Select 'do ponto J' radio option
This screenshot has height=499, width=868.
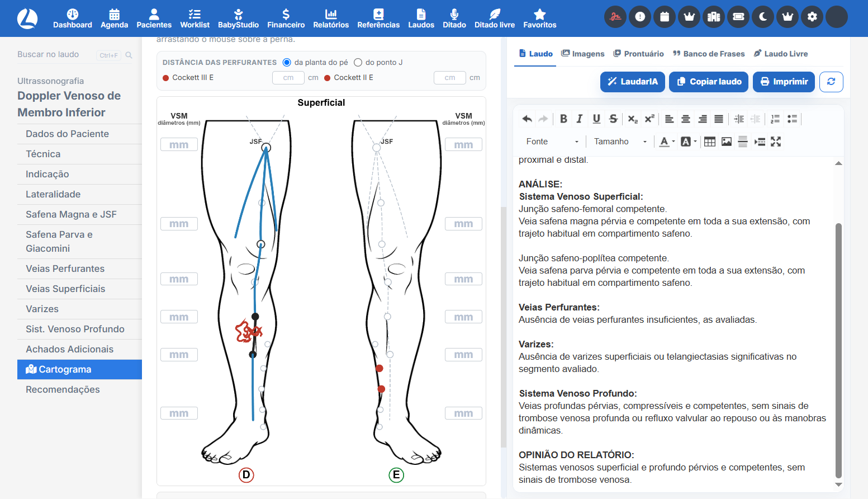[x=358, y=62]
